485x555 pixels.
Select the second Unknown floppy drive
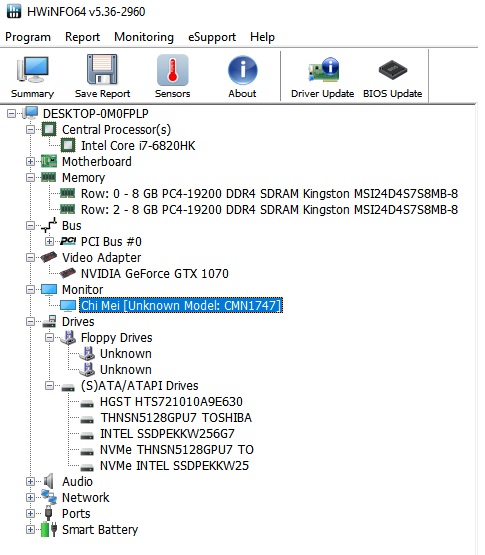coord(126,370)
